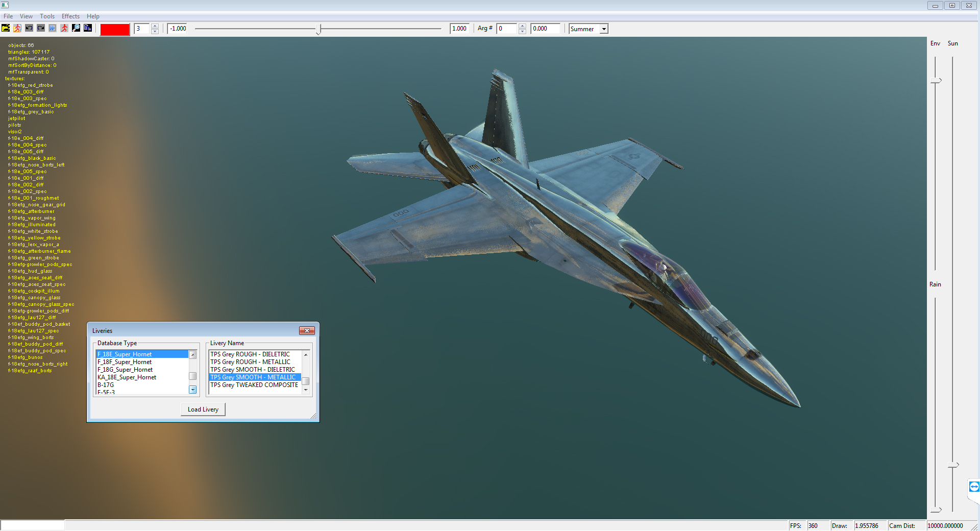Select F_18G_Super_Hornet in Database Type list
This screenshot has height=531, width=980.
pos(125,370)
